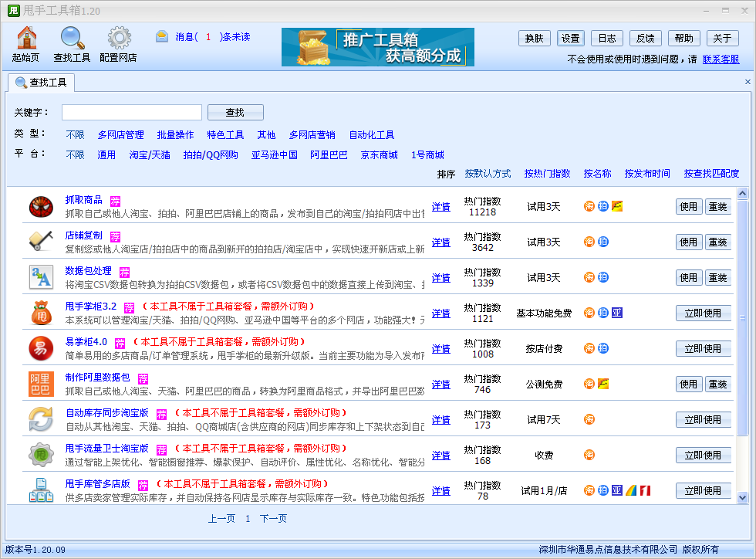756x559 pixels.
Task: Click the Alibaba platform icon in 抓取商品 row
Action: pos(617,207)
